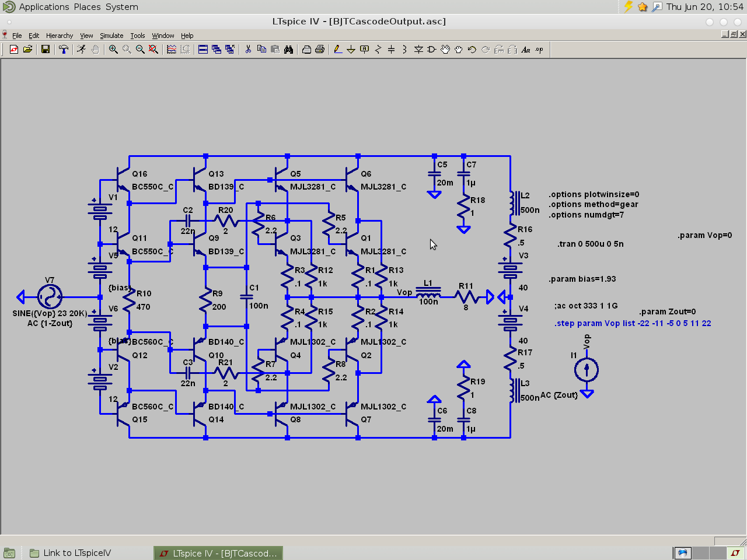The height and width of the screenshot is (560, 747).
Task: Save the schematic with floppy icon
Action: (x=46, y=50)
